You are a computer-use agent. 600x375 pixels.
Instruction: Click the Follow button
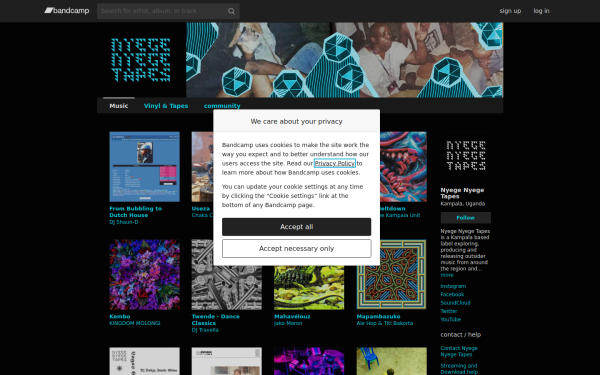pos(466,218)
